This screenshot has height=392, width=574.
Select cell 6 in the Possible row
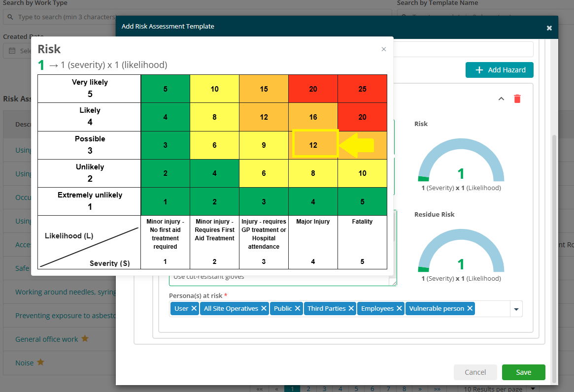point(214,145)
